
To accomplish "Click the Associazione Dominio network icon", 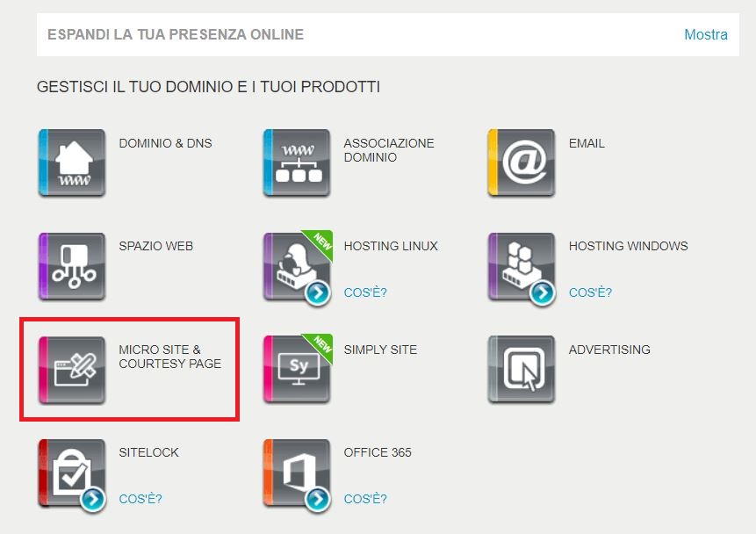I will [297, 163].
